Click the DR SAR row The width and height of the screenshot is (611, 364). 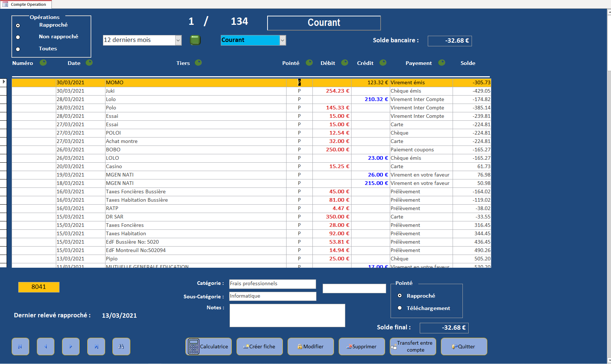(251, 217)
